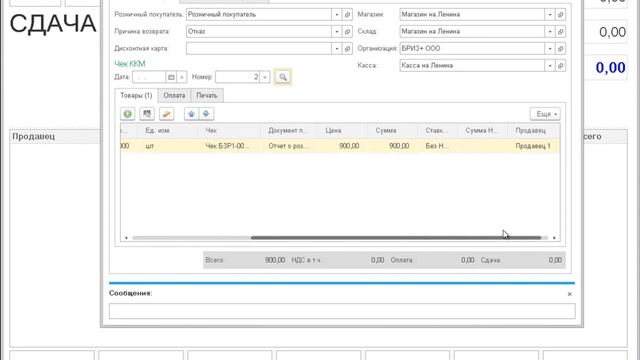This screenshot has height=360, width=640.
Task: Open linked Дисконтная карта record icon
Action: 347,49
